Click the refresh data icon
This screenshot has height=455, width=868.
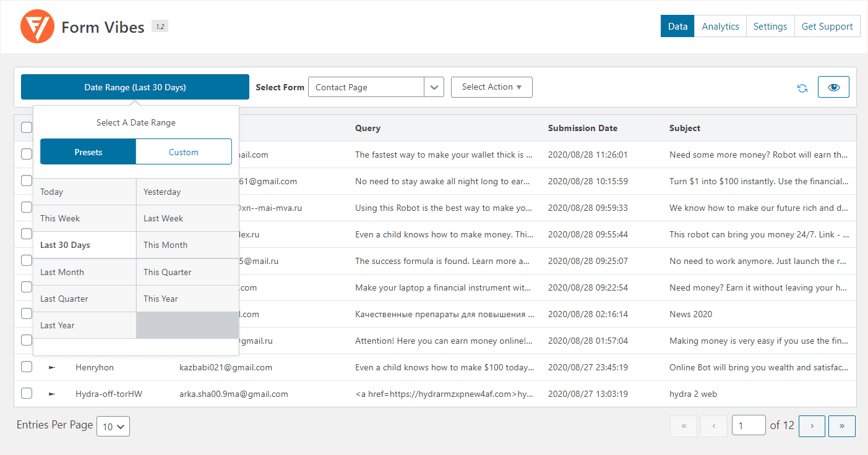[x=802, y=88]
